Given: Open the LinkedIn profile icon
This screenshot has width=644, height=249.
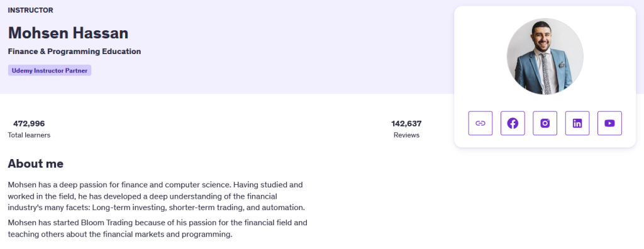Looking at the screenshot, I should pos(577,123).
